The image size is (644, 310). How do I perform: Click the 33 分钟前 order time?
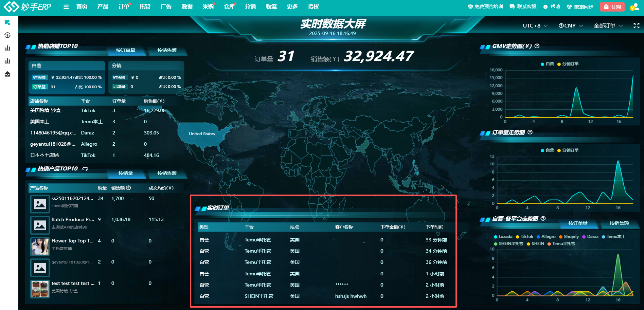click(436, 240)
